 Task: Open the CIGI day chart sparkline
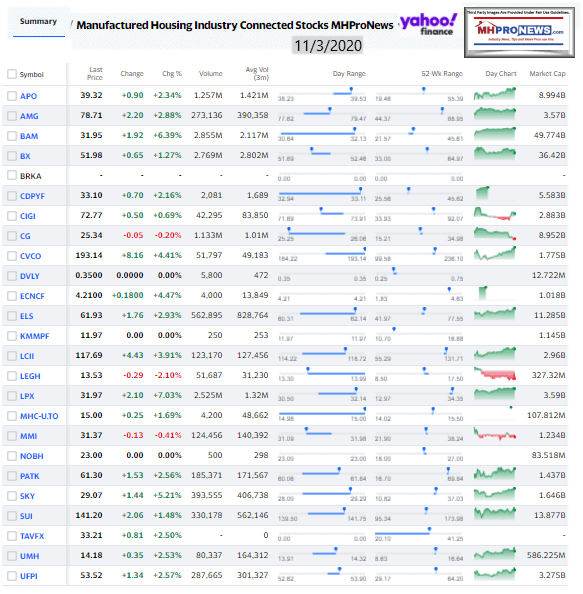tap(495, 214)
